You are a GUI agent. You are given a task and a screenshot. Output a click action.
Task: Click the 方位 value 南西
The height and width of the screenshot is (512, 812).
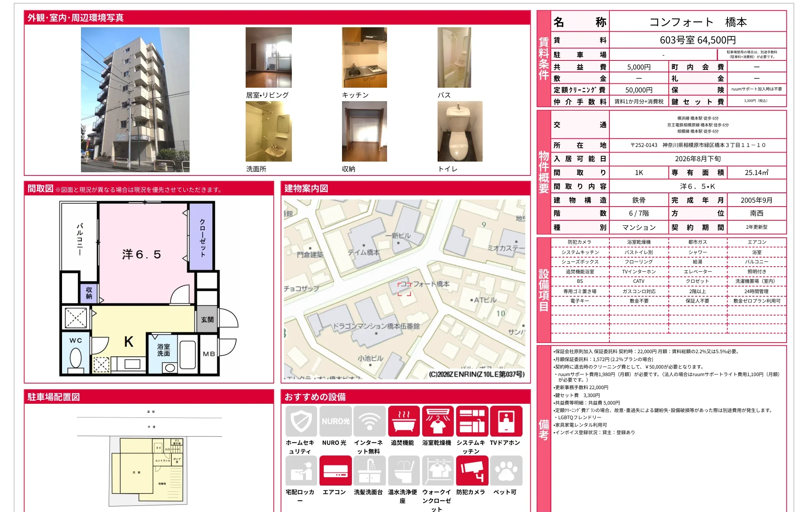[757, 213]
